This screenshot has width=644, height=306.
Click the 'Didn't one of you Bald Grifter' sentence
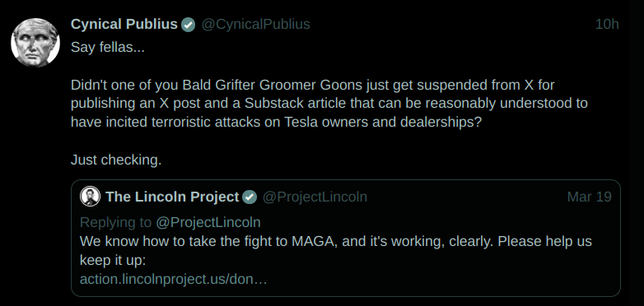(313, 85)
